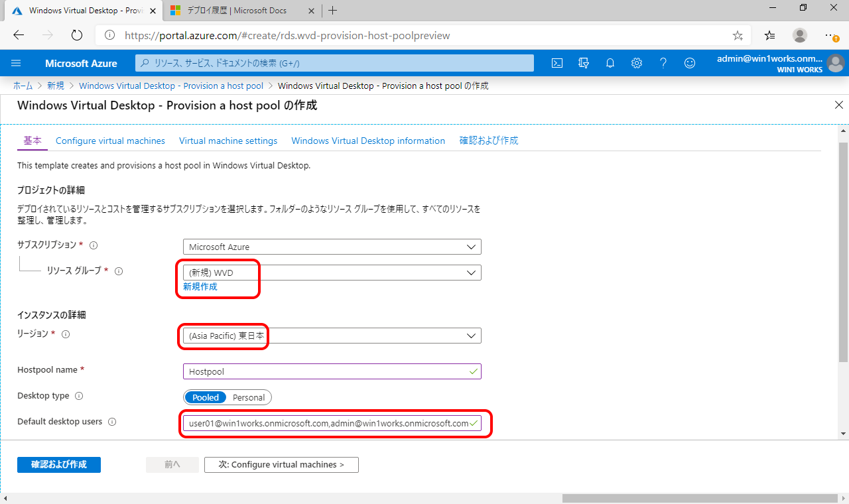Viewport: 849px width, 504px height.
Task: Open the Azure portal hamburger menu
Action: 17,63
